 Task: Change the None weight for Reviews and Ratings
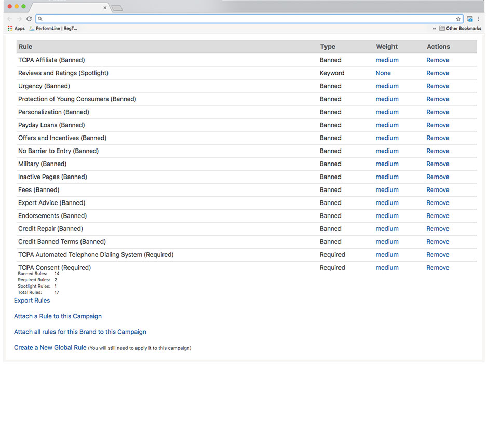(383, 73)
